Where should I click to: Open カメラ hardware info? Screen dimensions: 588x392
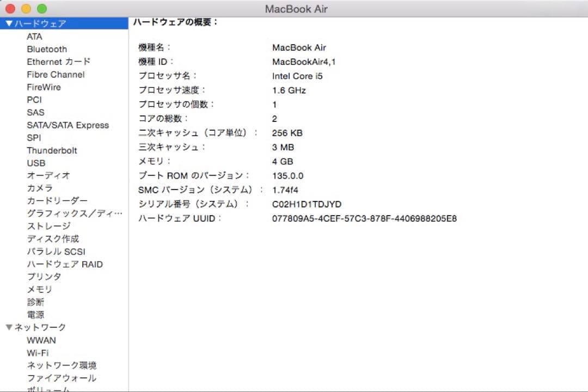(40, 188)
